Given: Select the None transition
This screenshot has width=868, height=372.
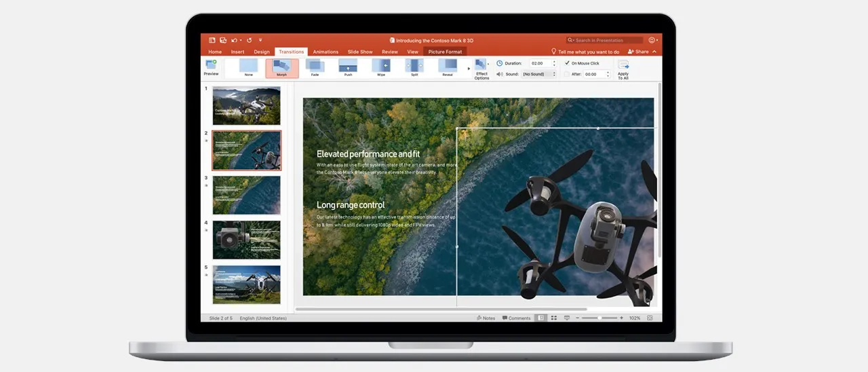Looking at the screenshot, I should (248, 69).
